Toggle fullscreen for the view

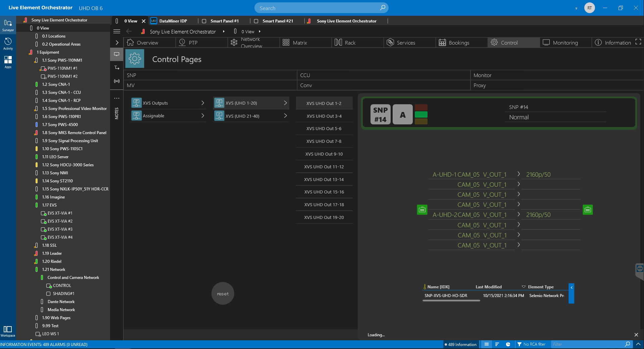638,42
